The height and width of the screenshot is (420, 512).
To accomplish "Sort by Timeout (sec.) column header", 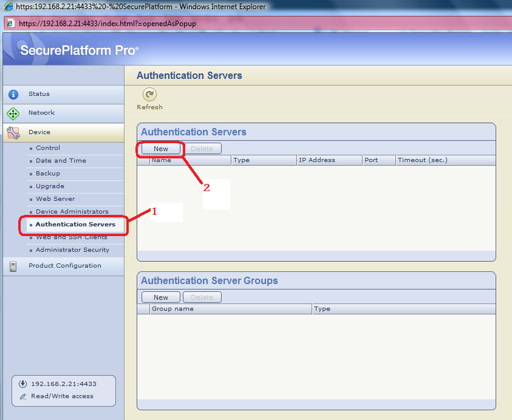I will click(x=446, y=160).
